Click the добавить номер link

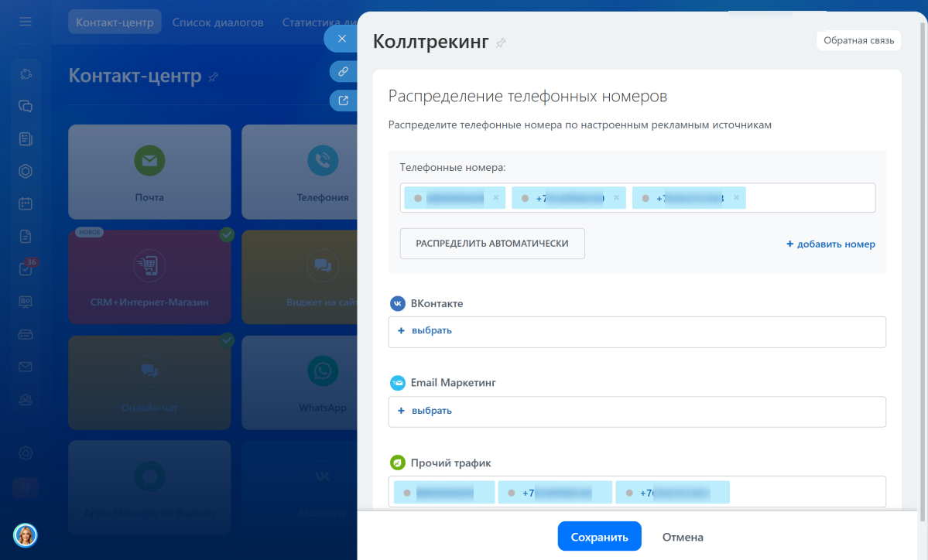pyautogui.click(x=830, y=244)
